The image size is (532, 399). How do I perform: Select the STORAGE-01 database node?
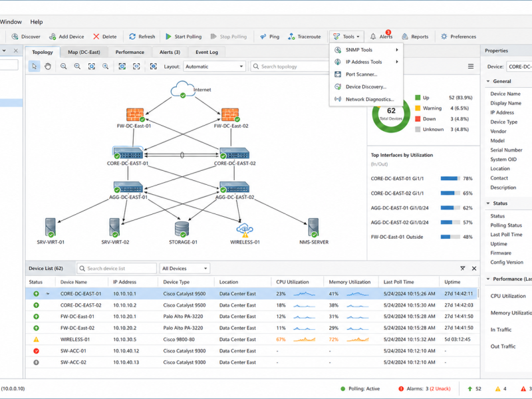[182, 229]
